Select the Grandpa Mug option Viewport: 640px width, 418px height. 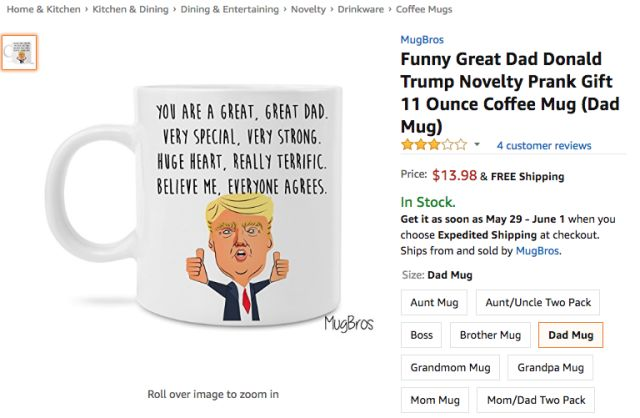pos(550,368)
